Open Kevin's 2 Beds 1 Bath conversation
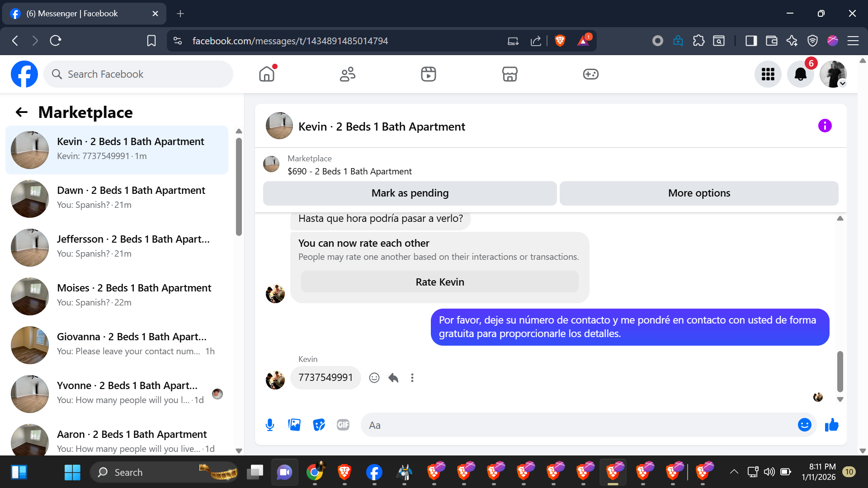This screenshot has width=868, height=488. [117, 150]
